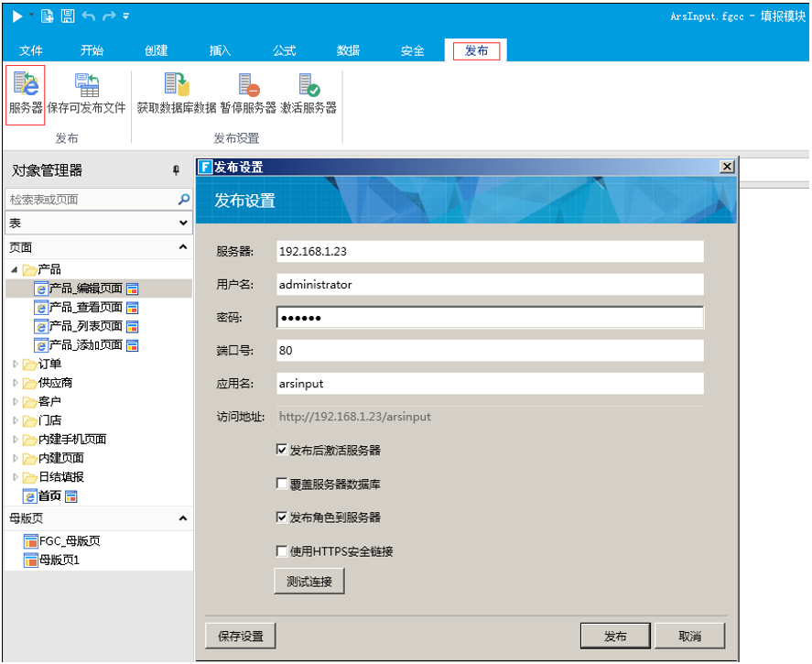
Task: Click the 端口号 input field
Action: (x=490, y=350)
